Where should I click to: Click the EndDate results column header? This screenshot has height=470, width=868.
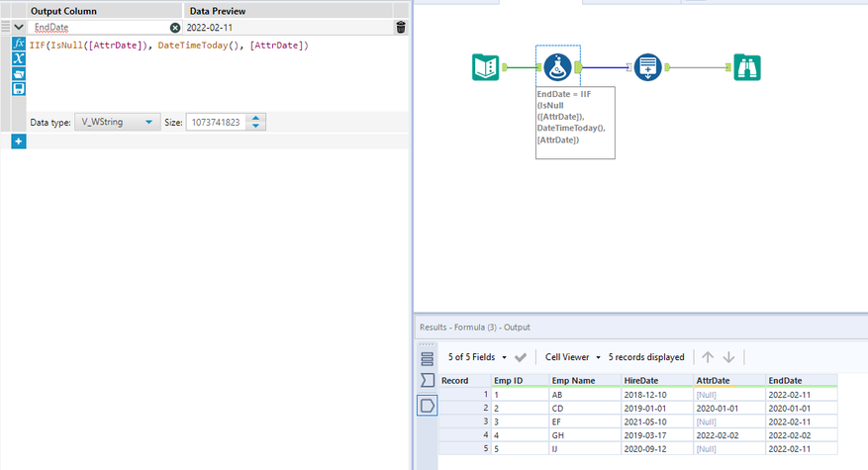[x=802, y=381]
